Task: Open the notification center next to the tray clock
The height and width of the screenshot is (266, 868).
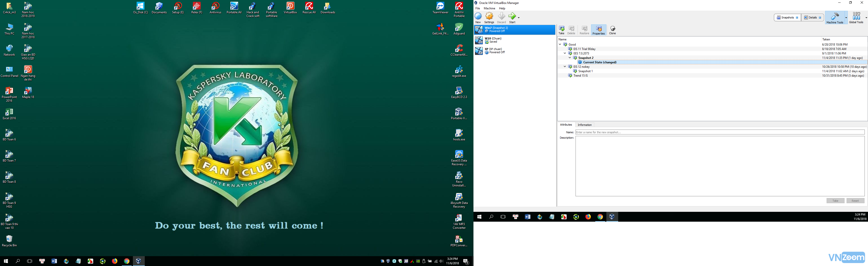Action: coord(466,261)
